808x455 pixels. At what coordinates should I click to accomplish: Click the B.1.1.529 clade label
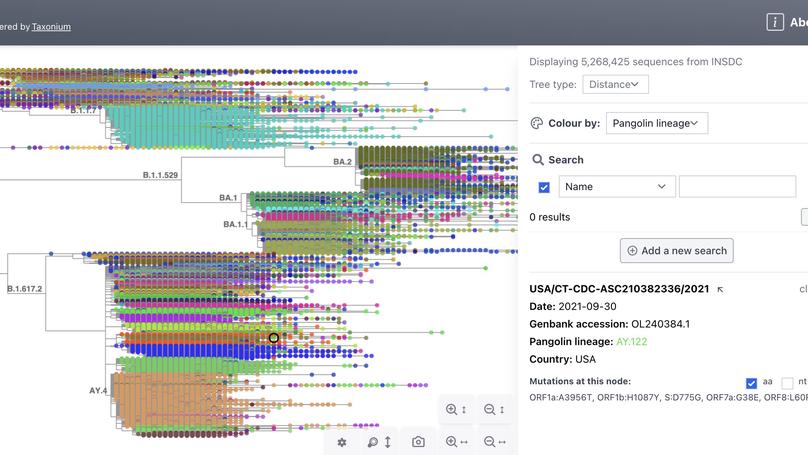pos(160,175)
